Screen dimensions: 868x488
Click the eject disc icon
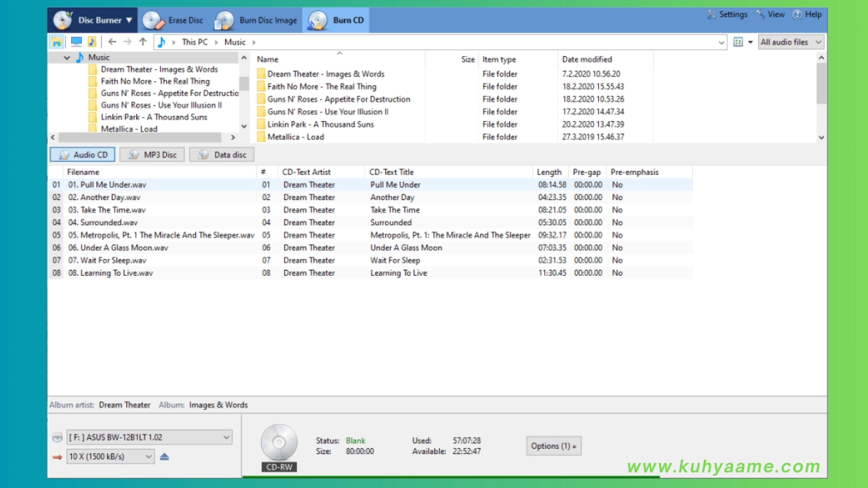[164, 457]
